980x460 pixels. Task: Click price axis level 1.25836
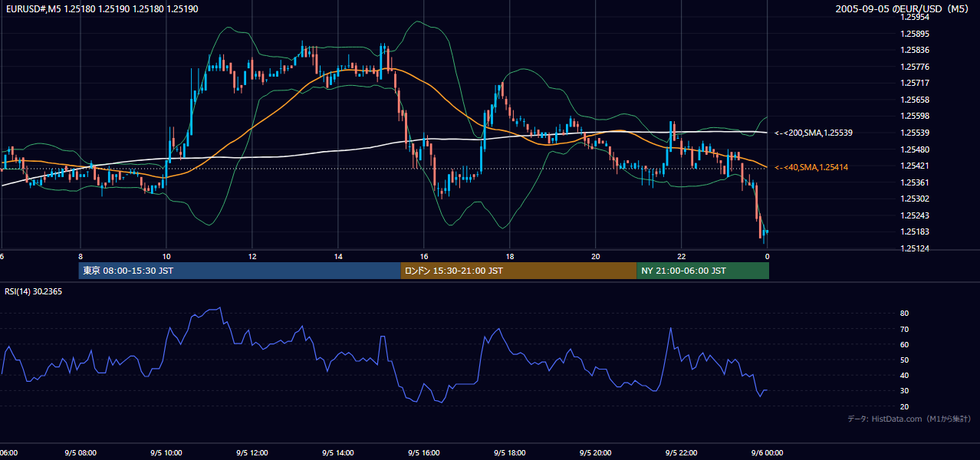pos(915,50)
